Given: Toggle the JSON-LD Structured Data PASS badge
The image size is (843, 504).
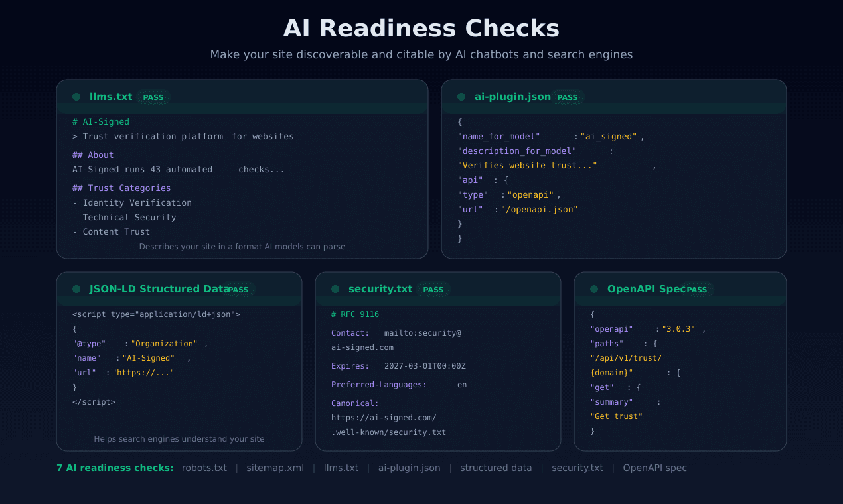Looking at the screenshot, I should click(238, 289).
